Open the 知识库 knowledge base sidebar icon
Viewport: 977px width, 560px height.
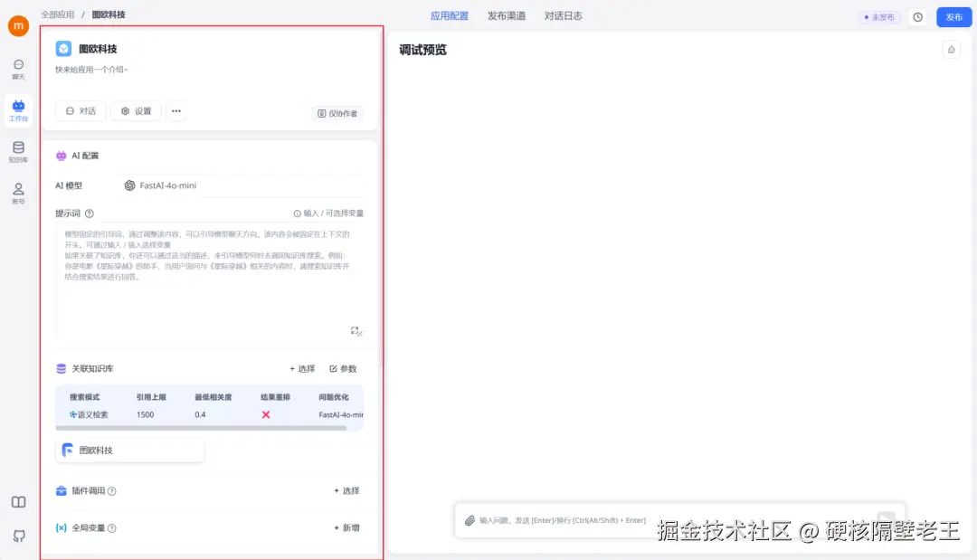pos(19,152)
